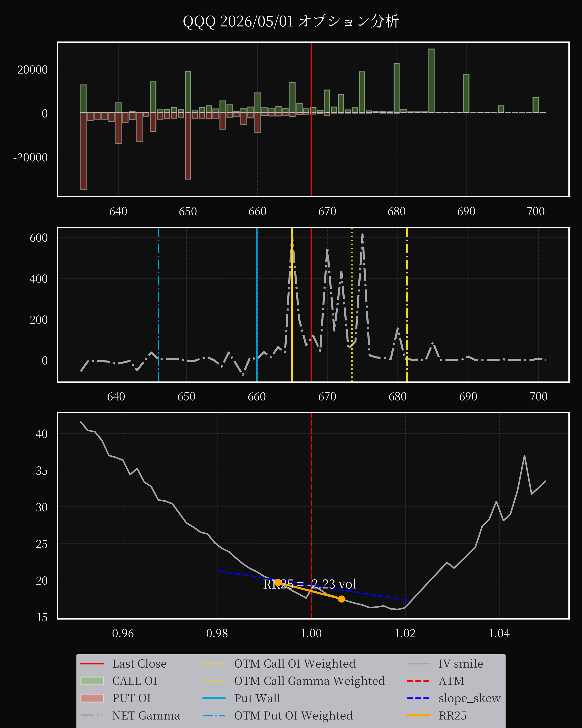Click the '-20000' y-axis label in OI chart
The image size is (582, 728).
point(30,157)
